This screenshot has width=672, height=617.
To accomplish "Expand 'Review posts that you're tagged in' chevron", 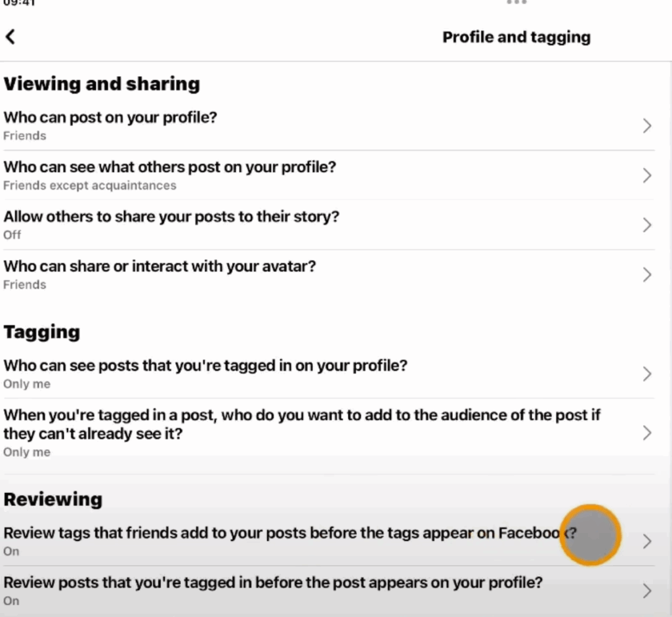I will (x=647, y=591).
